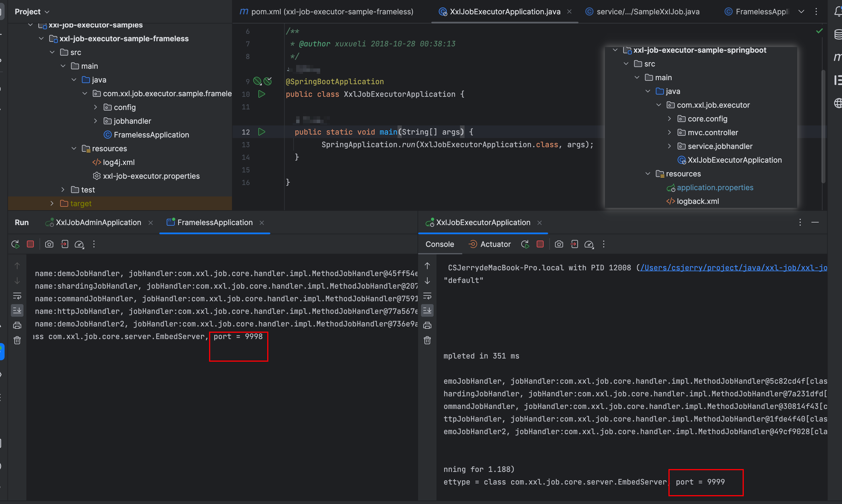
Task: Expand core.config package in springboot tree
Action: (669, 119)
